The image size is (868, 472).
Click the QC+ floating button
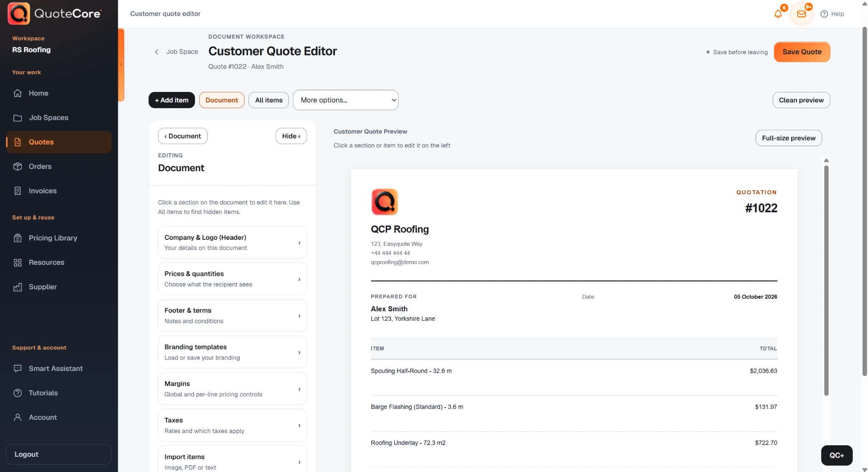click(x=837, y=455)
